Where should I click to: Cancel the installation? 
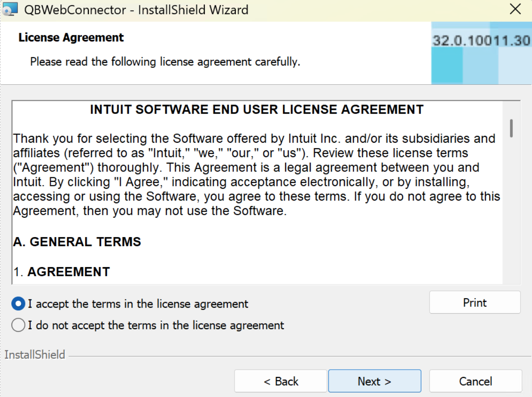[x=476, y=381]
